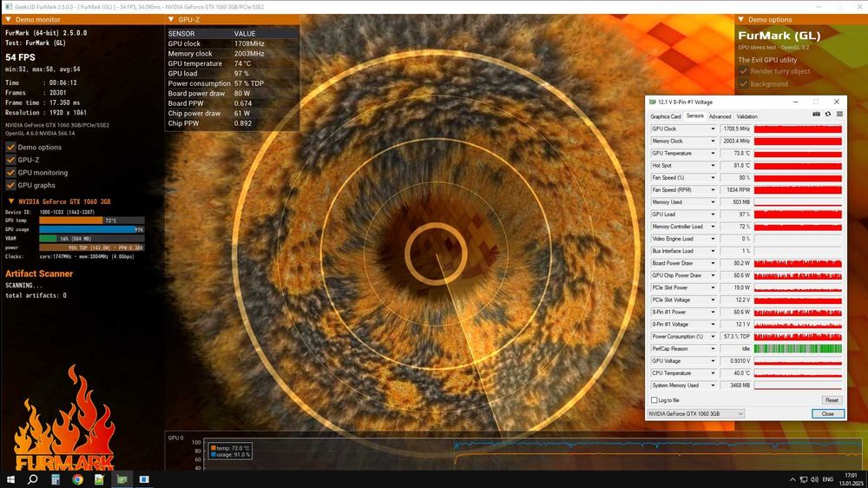This screenshot has width=868, height=488.
Task: Click the Reset button in GPU-Z
Action: click(x=832, y=400)
